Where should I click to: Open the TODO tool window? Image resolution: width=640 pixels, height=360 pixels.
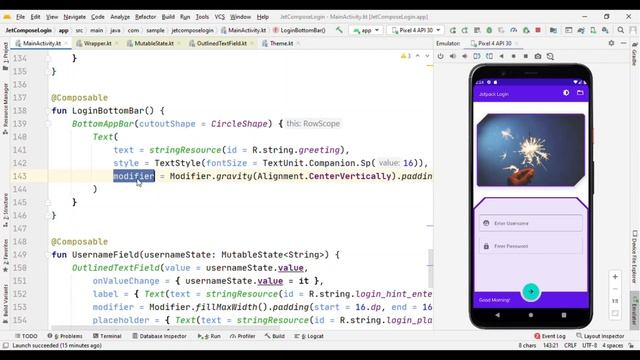click(26, 336)
